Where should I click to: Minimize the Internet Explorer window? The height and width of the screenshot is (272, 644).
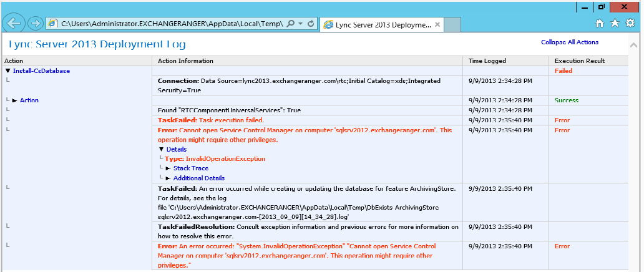click(x=585, y=7)
